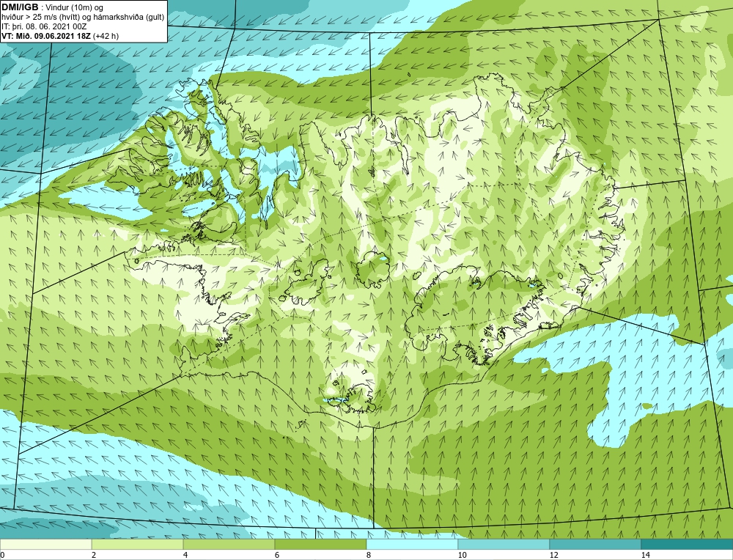
Task: Click the 8–10 m/s light cyan swatch
Action: (x=412, y=544)
